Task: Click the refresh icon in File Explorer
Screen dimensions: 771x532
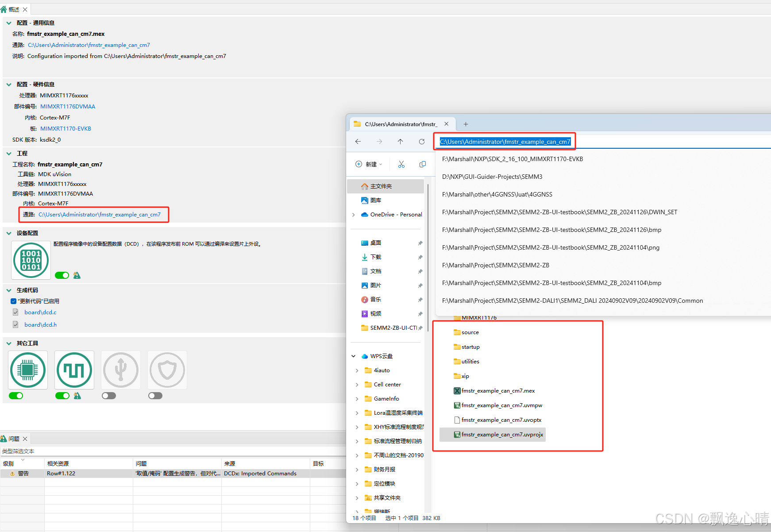Action: [421, 142]
